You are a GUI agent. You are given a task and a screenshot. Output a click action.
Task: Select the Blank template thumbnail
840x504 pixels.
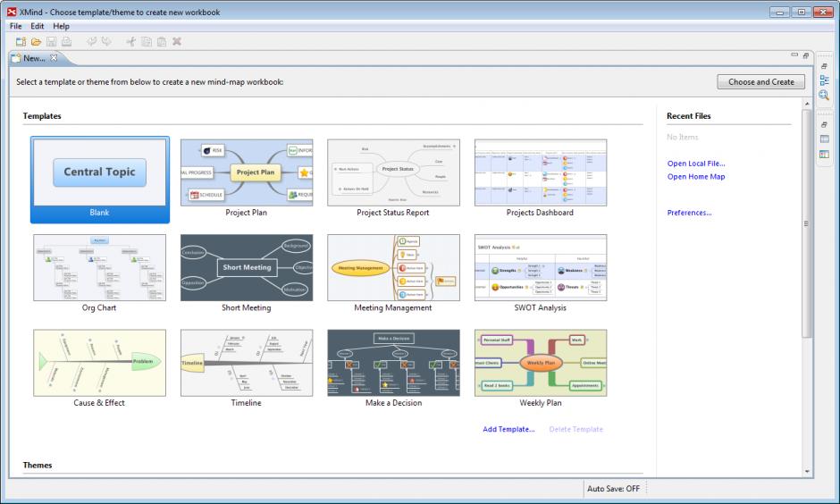click(100, 180)
